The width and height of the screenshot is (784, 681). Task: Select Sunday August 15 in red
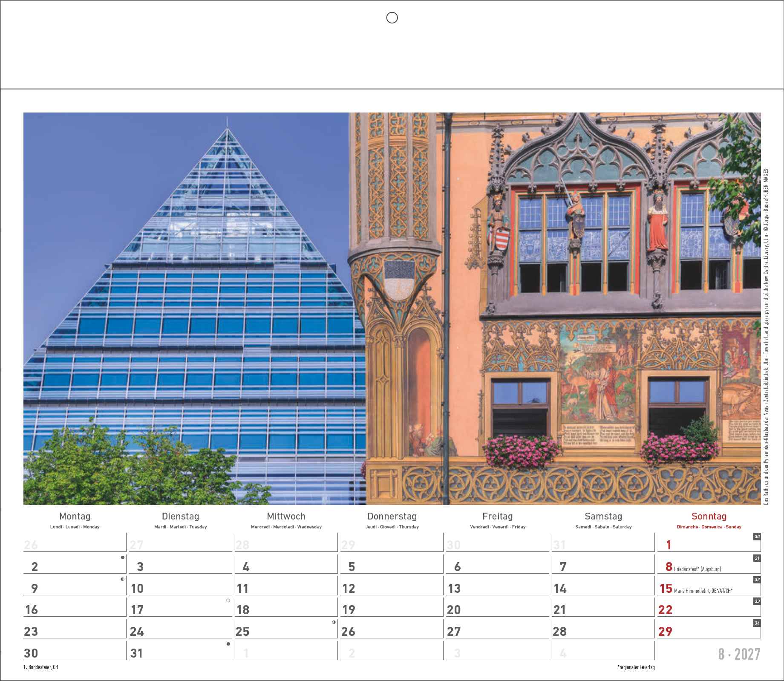[x=666, y=589]
